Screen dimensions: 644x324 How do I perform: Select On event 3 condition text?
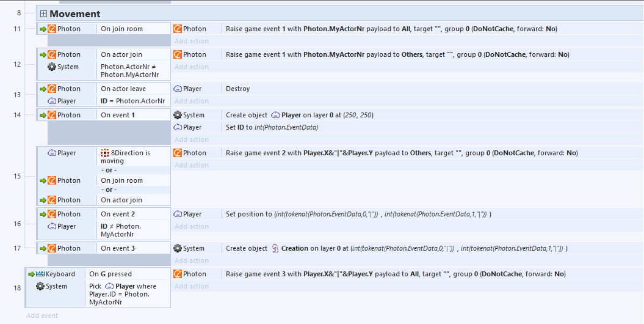click(x=118, y=248)
